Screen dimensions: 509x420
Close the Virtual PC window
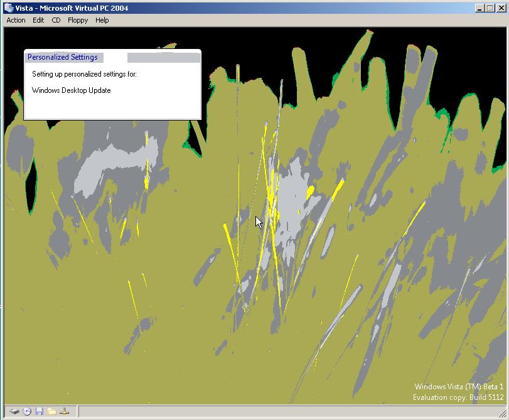tap(501, 8)
